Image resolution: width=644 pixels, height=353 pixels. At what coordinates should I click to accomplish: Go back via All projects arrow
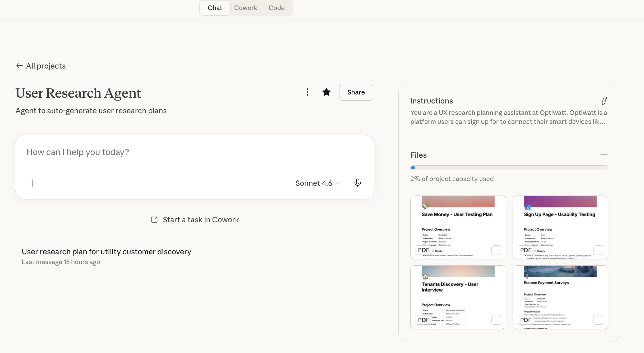coord(19,66)
